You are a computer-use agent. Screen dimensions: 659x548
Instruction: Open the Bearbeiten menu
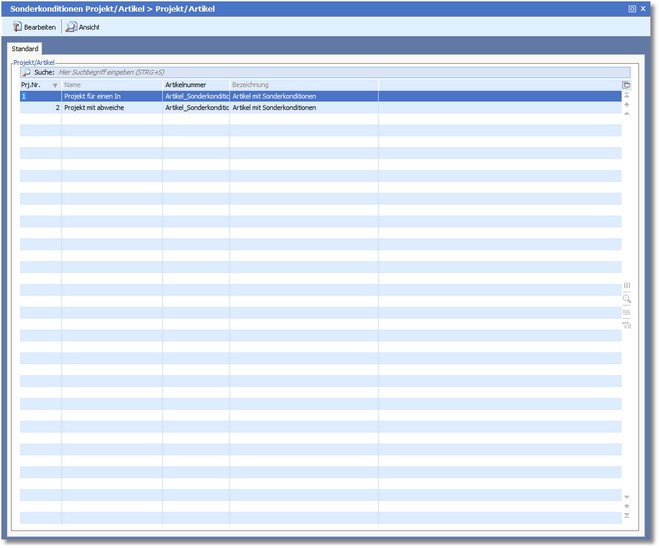[35, 27]
